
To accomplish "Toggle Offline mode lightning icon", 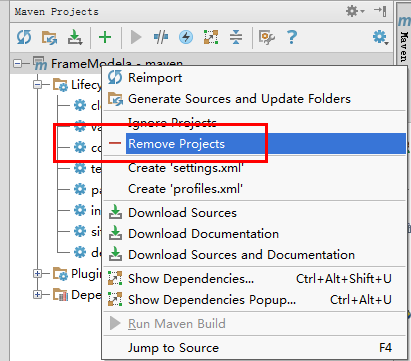I will (186, 37).
